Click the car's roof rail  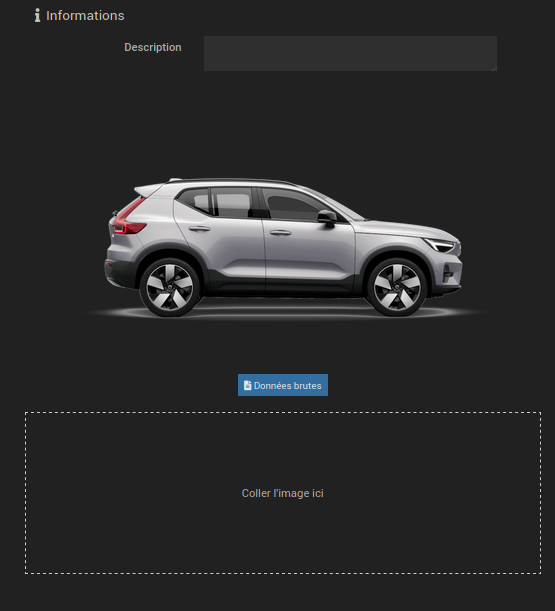point(230,180)
